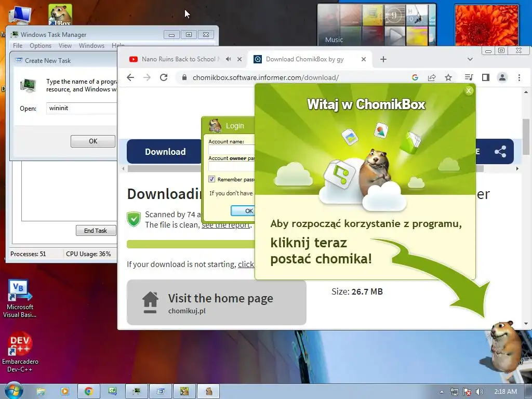The width and height of the screenshot is (532, 399).
Task: Click End Task in Task Manager
Action: [96, 230]
